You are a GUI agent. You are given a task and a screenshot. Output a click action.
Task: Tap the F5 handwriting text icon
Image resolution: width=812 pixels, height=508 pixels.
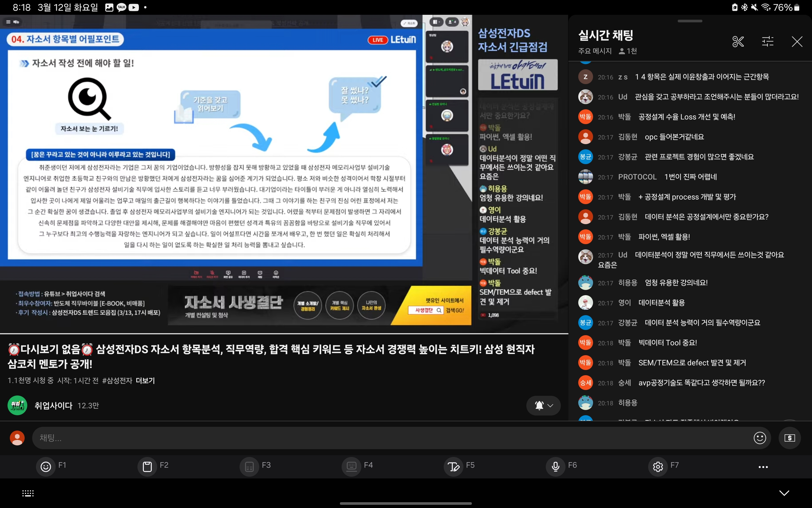tap(453, 466)
